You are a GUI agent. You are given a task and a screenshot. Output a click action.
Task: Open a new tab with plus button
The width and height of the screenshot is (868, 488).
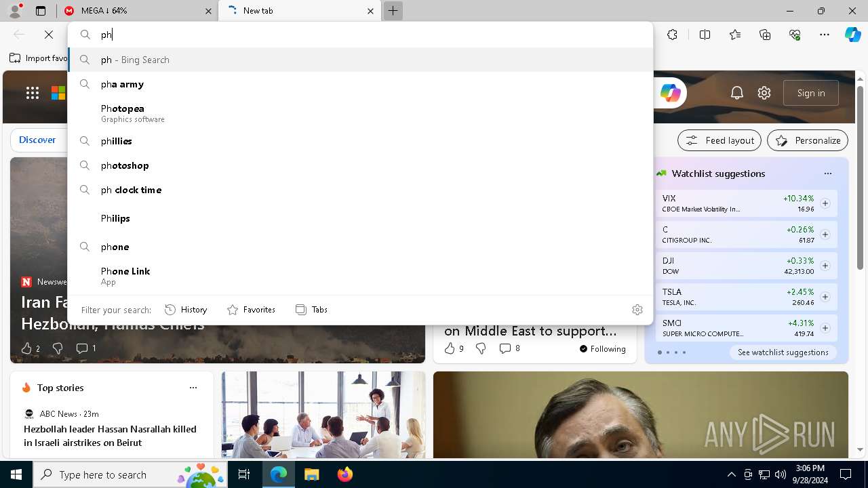[x=393, y=11]
